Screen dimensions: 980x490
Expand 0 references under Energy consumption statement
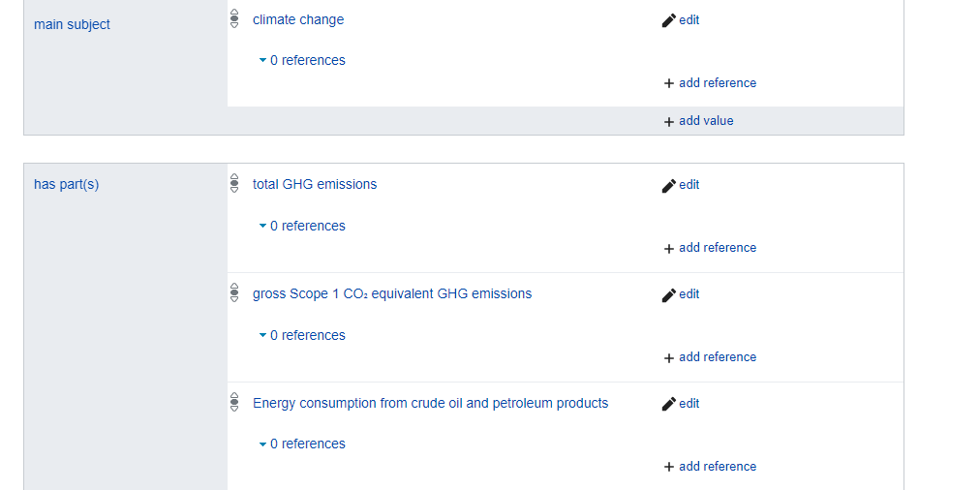click(302, 444)
